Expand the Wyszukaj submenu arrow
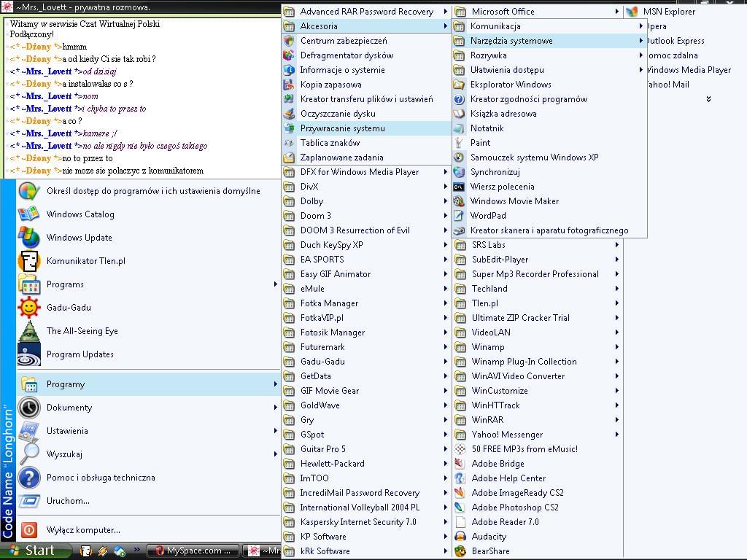Viewport: 747px width, 560px height. (x=275, y=454)
